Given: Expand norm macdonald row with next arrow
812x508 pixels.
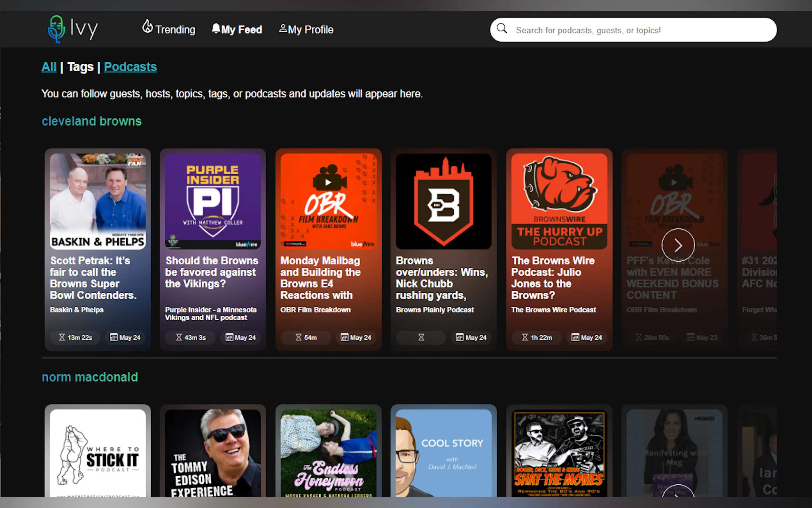Looking at the screenshot, I should [x=678, y=493].
